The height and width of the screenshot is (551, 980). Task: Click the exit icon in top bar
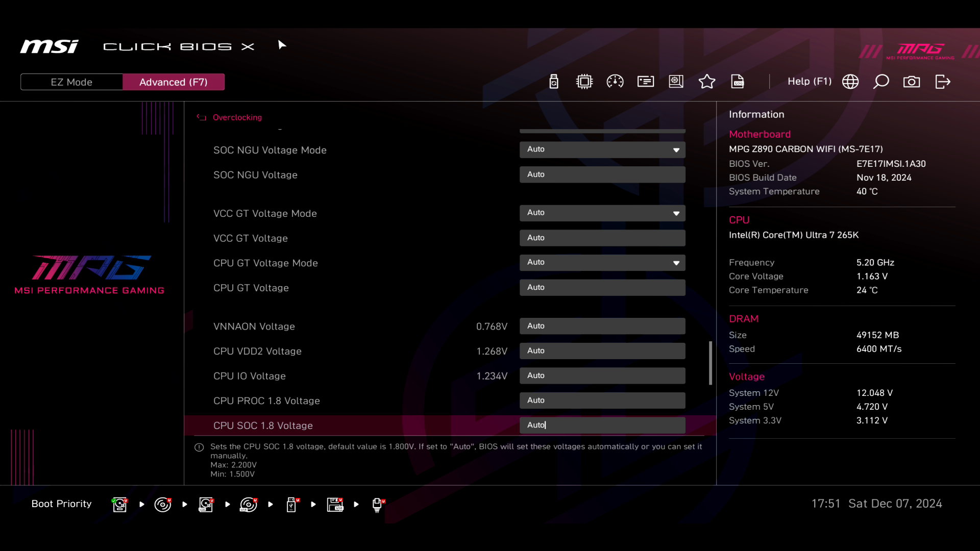(943, 82)
